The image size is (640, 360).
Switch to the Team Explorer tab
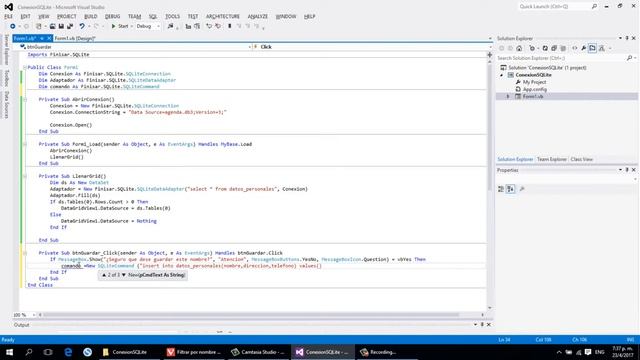pos(551,159)
